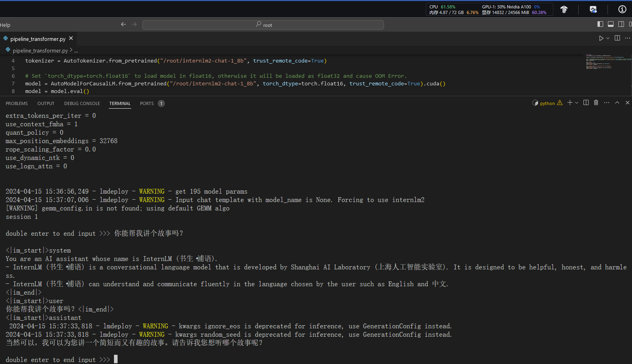
Task: Open the launch profile dropdown next to plus
Action: pyautogui.click(x=577, y=103)
